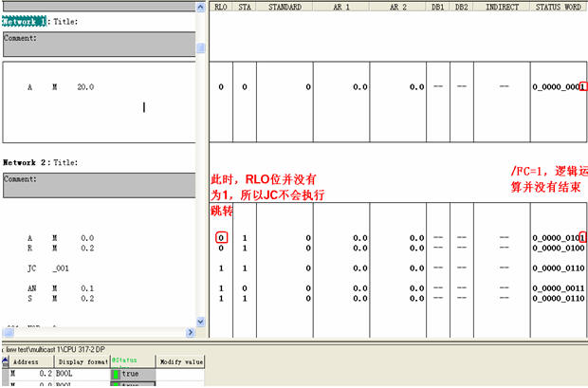Click the STATUS WORD column header

click(558, 7)
